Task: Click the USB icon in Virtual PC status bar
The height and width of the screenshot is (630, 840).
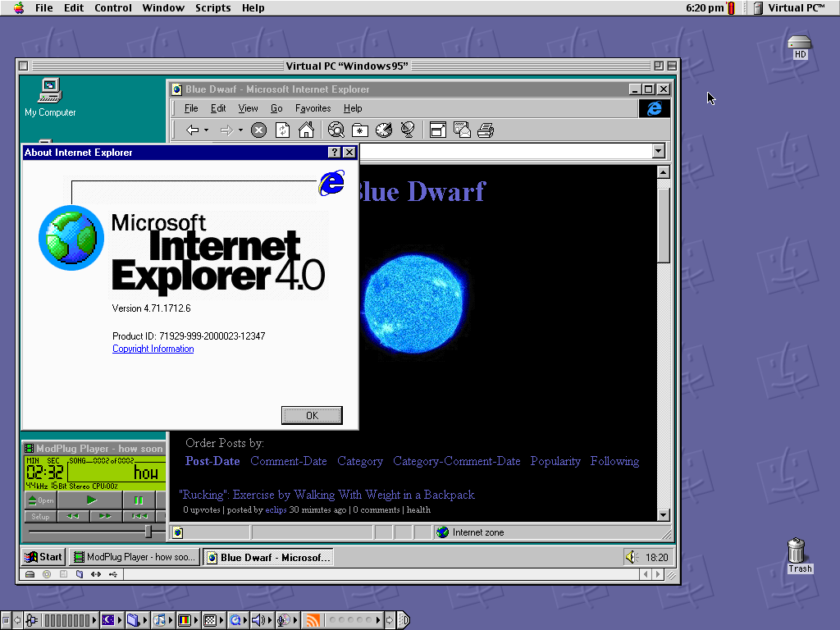Action: (x=112, y=574)
